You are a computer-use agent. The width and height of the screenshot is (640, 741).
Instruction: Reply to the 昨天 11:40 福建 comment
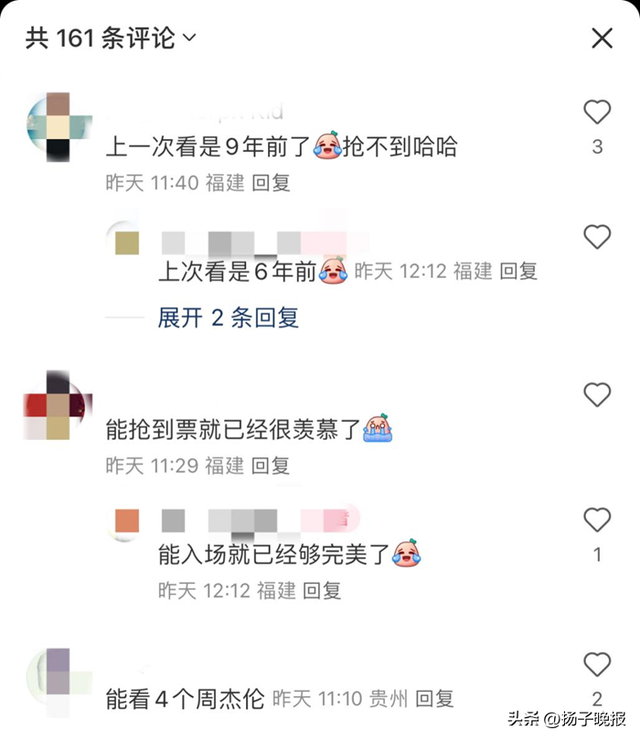tap(271, 183)
